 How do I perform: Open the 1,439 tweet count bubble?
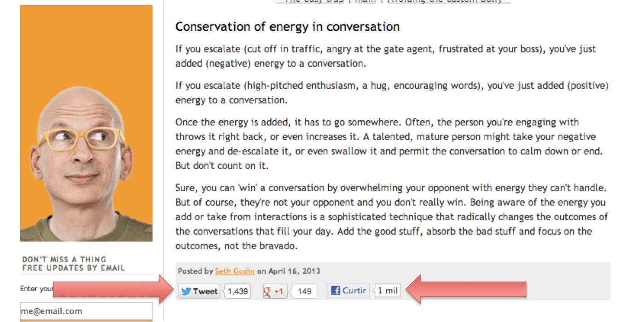pyautogui.click(x=238, y=291)
